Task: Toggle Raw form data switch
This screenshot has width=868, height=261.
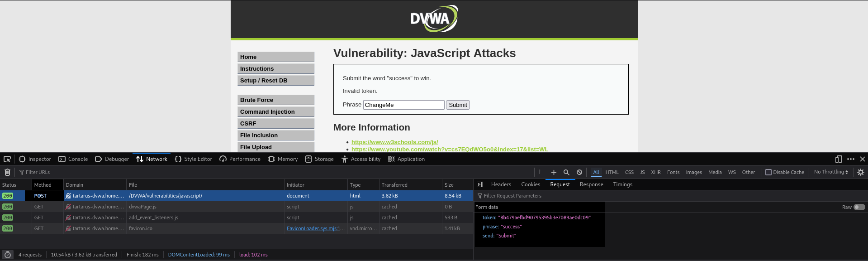Action: tap(859, 207)
